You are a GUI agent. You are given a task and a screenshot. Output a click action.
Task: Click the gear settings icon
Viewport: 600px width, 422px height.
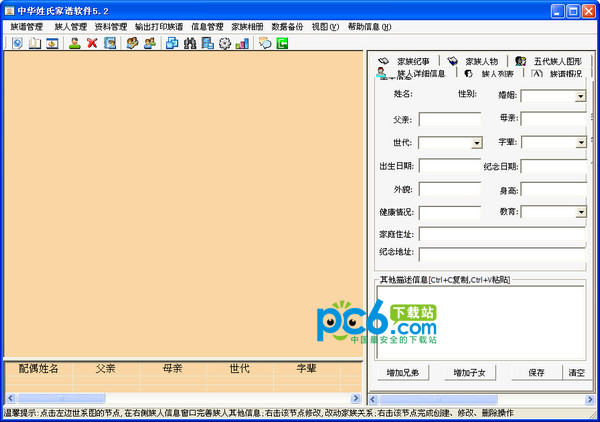tap(225, 43)
